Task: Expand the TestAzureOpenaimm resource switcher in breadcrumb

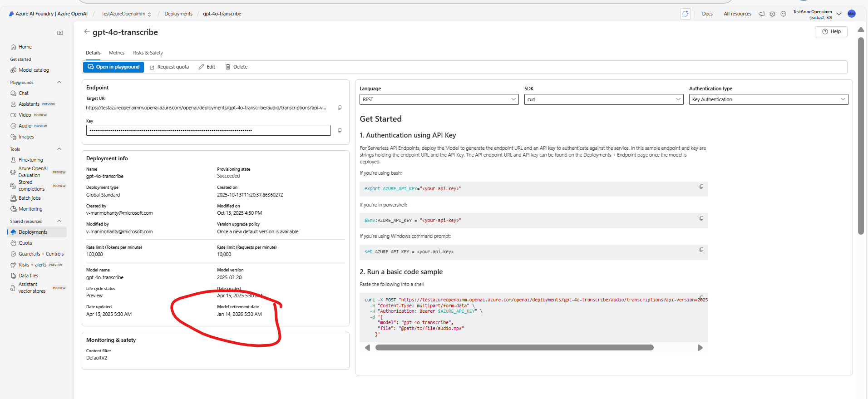Action: (149, 14)
